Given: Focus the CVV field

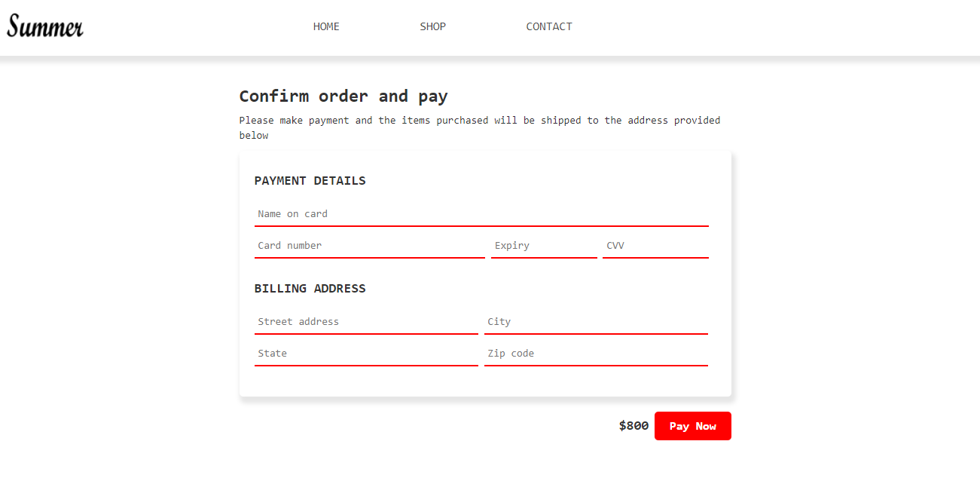Looking at the screenshot, I should point(655,246).
